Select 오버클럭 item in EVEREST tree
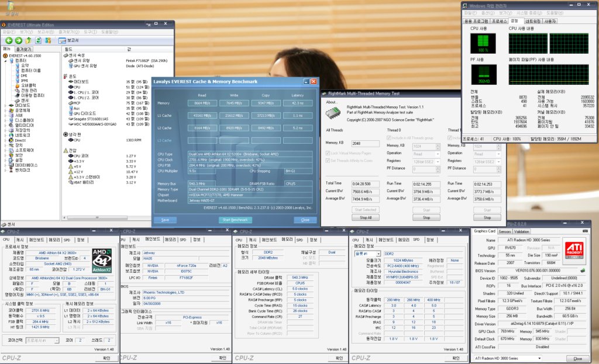599x364 pixels. tap(26, 85)
